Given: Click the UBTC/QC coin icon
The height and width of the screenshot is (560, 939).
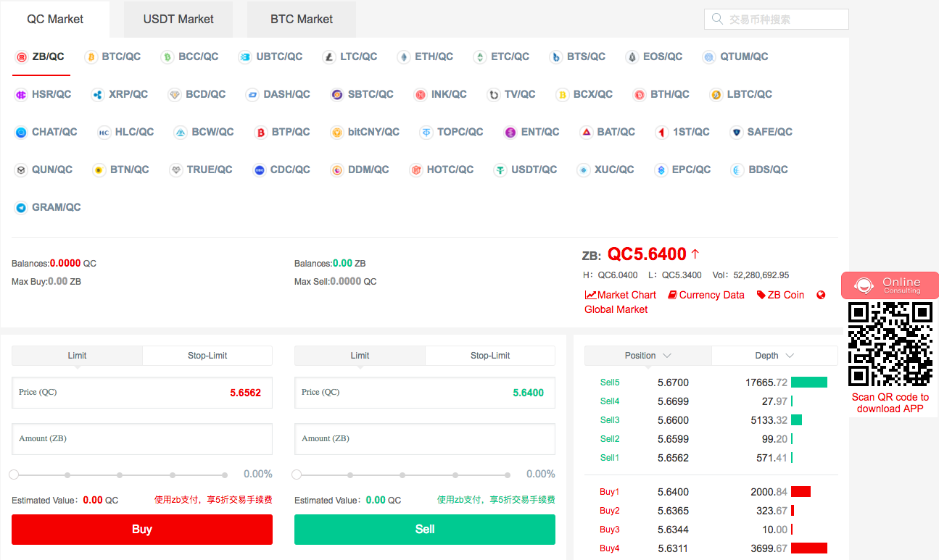Looking at the screenshot, I should pyautogui.click(x=245, y=57).
